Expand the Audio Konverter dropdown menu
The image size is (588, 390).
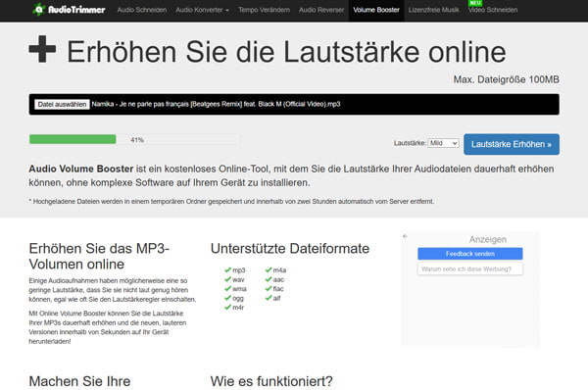(202, 10)
